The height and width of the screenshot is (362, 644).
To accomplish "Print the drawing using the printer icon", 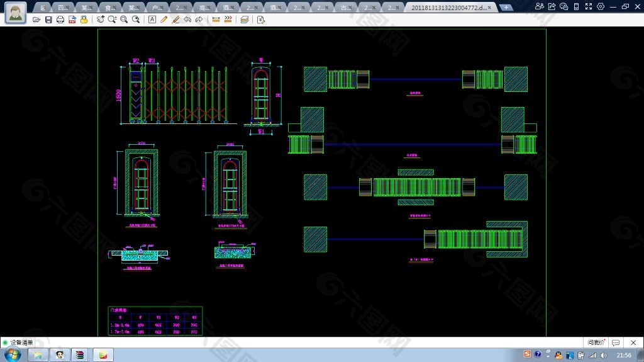I will (60, 20).
